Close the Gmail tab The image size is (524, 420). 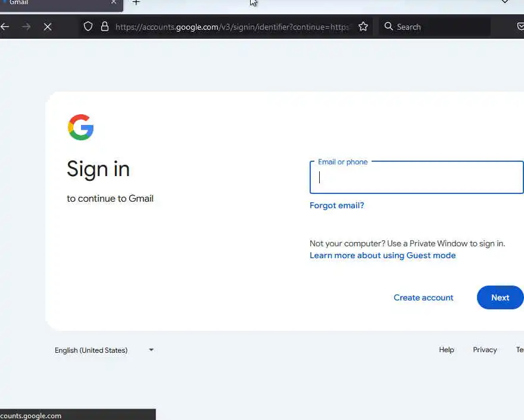(114, 2)
